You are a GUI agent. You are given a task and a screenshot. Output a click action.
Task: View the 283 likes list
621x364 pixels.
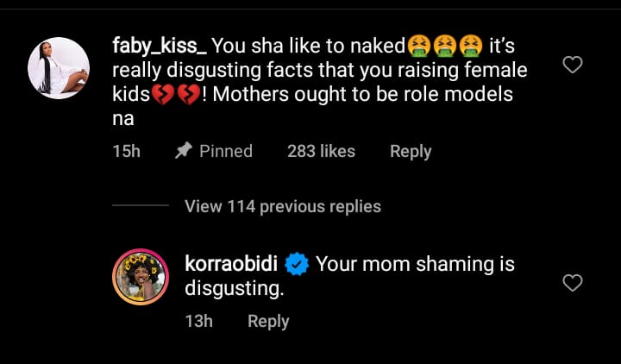click(321, 151)
